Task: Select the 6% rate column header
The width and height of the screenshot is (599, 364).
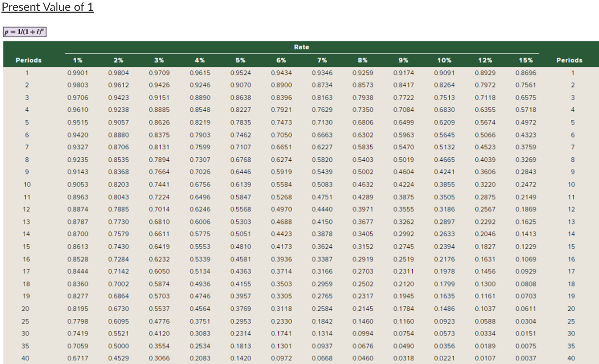Action: click(x=281, y=60)
